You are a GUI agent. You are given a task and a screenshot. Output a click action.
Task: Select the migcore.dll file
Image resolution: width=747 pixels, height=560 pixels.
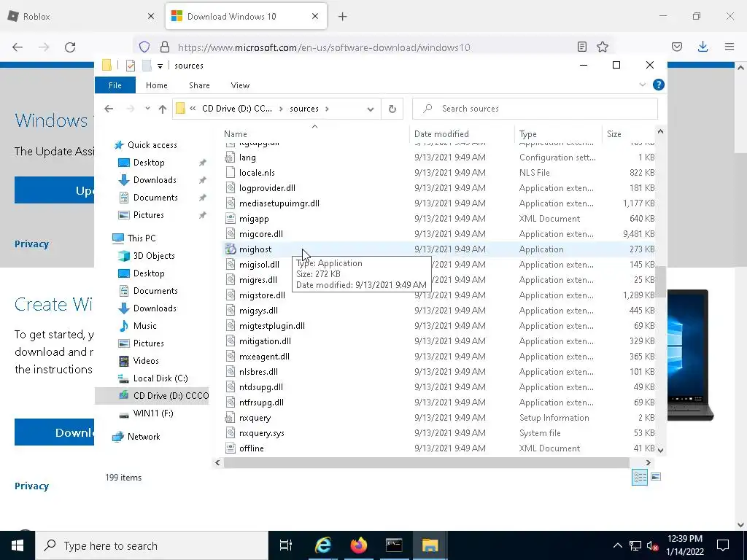click(438, 234)
